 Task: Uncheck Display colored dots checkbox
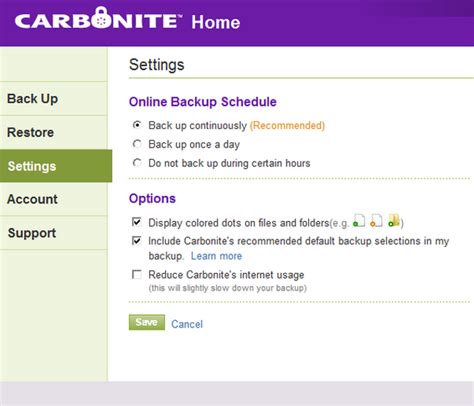(137, 222)
